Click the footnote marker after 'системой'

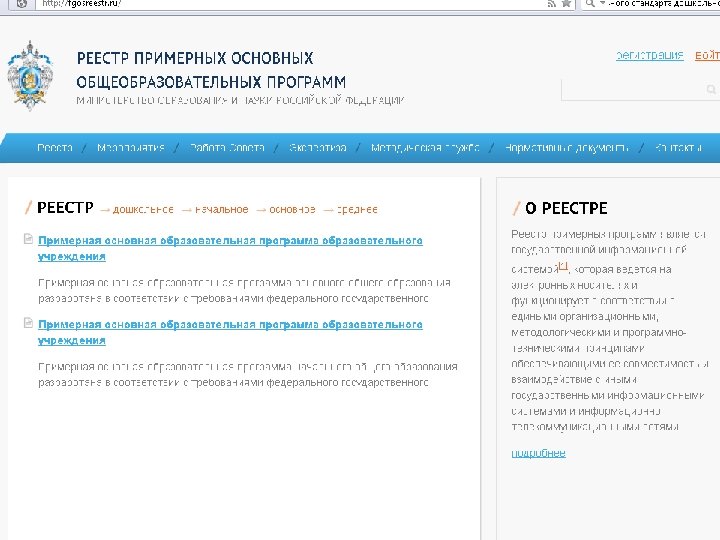coord(563,266)
